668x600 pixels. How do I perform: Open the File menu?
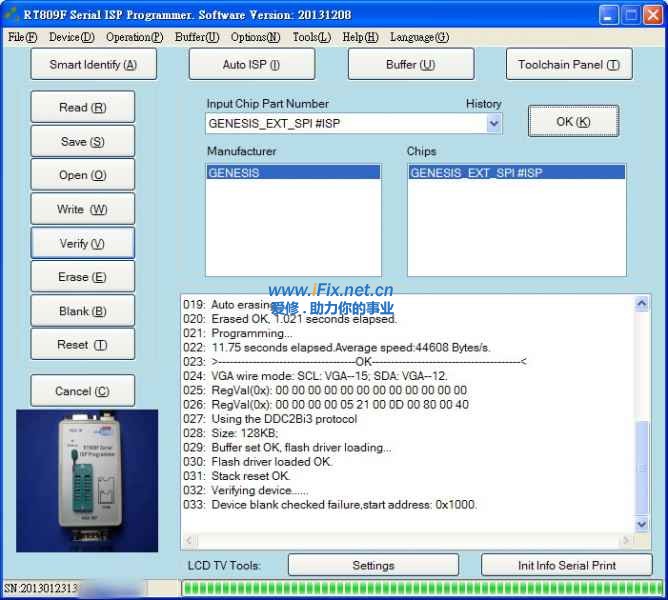22,38
